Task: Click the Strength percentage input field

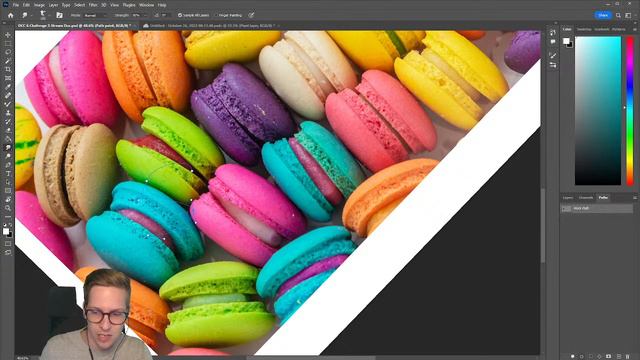Action: (x=136, y=15)
